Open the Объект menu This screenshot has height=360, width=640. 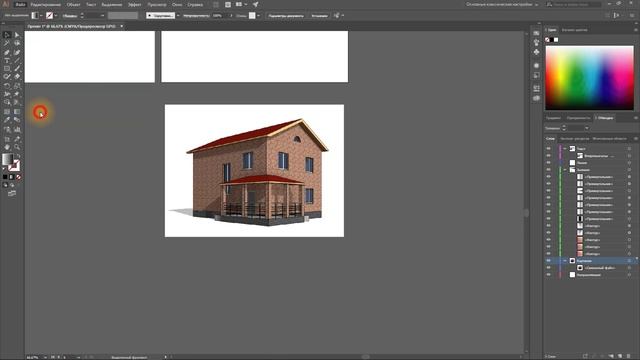pos(73,4)
